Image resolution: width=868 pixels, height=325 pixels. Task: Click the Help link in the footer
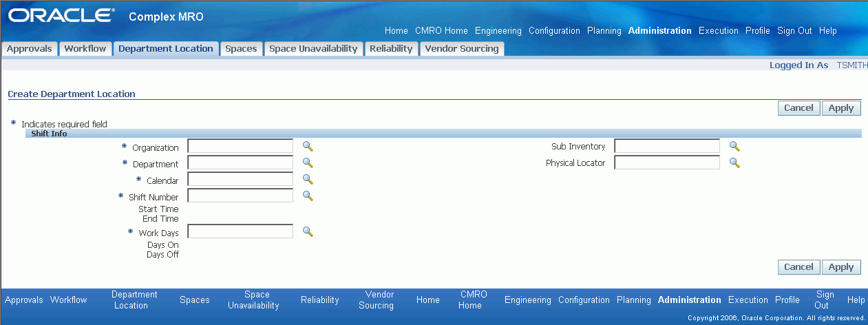(x=856, y=300)
